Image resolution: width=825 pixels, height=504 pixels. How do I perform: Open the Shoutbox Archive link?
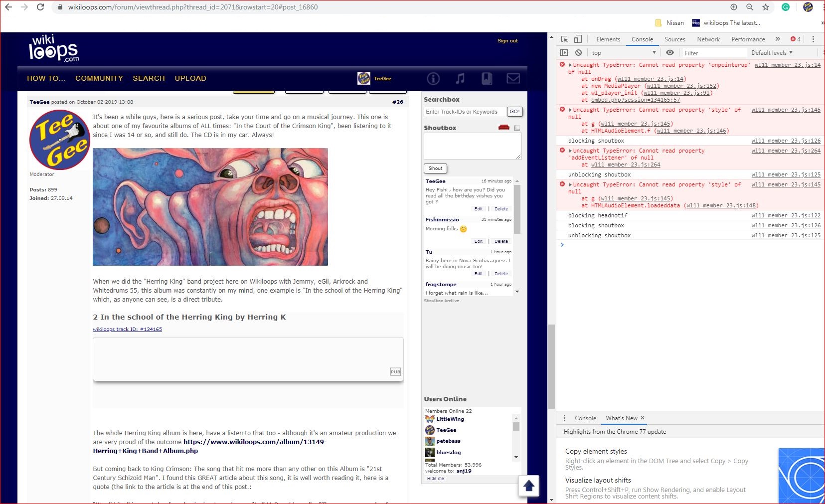point(442,301)
